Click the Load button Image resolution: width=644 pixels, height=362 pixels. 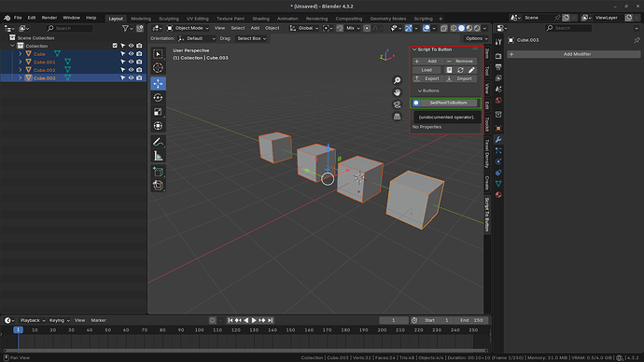point(427,70)
